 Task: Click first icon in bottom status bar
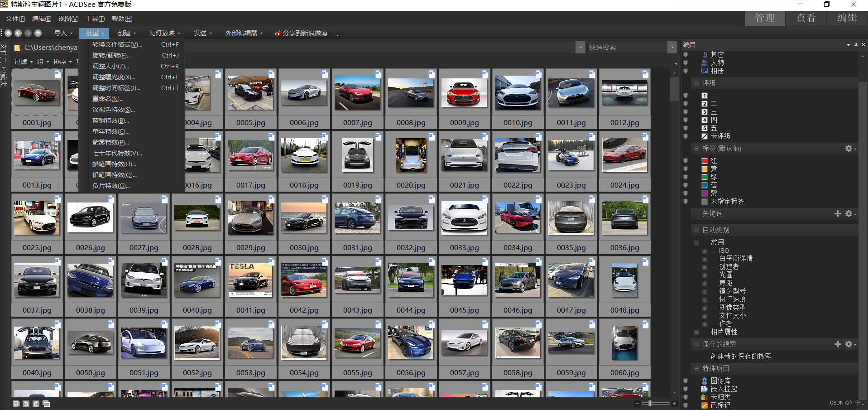click(x=16, y=404)
